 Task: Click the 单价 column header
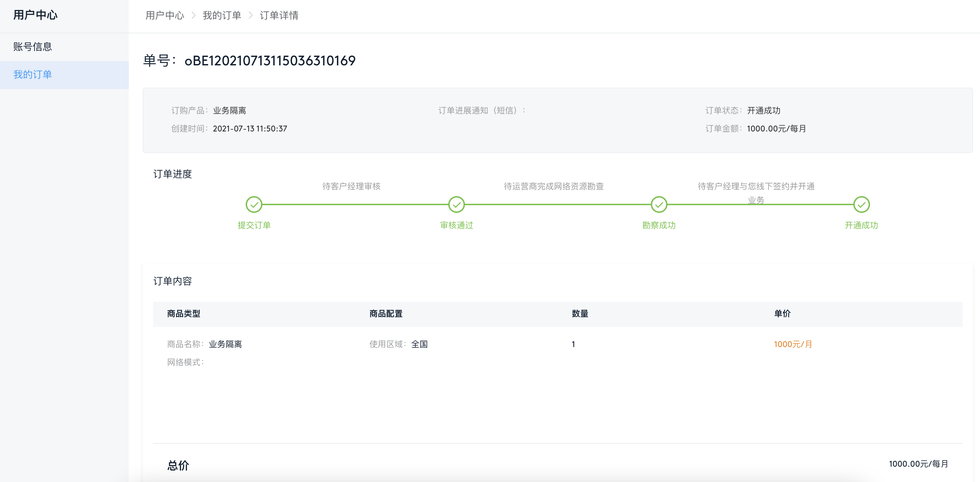click(782, 314)
